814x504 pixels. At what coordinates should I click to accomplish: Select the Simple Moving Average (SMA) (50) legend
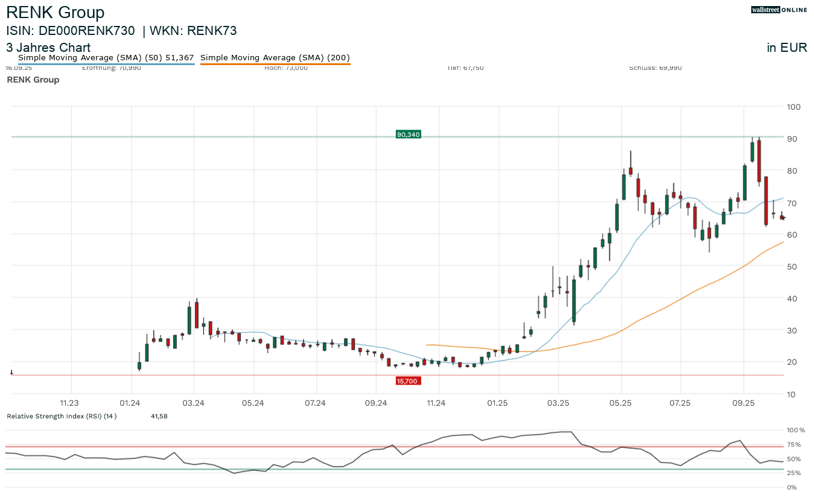point(105,57)
